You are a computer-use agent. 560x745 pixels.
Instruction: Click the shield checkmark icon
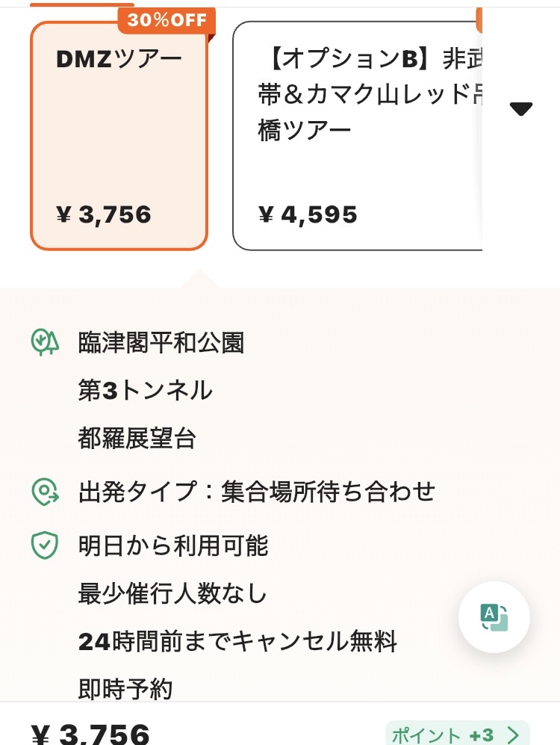(45, 545)
